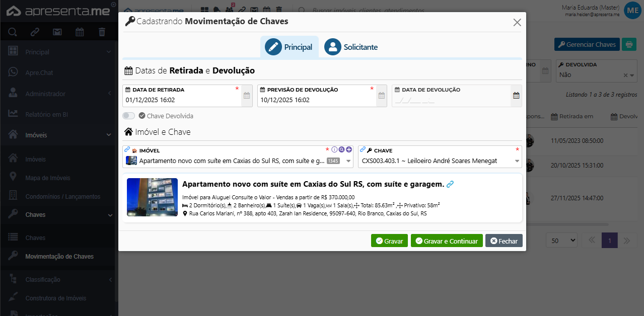Open calendar picker for Data de Devolução
The height and width of the screenshot is (316, 644).
pyautogui.click(x=516, y=96)
